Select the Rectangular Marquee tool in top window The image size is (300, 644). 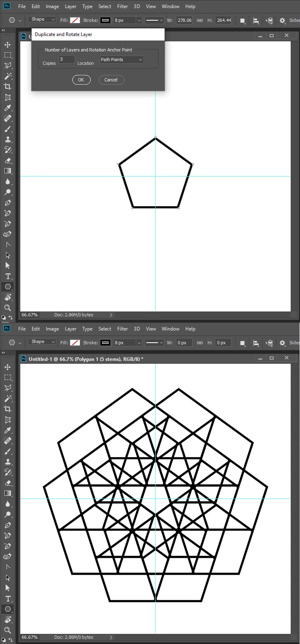(x=8, y=55)
